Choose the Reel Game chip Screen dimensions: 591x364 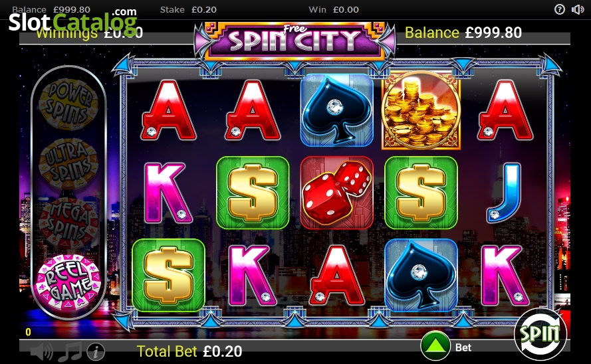point(68,282)
